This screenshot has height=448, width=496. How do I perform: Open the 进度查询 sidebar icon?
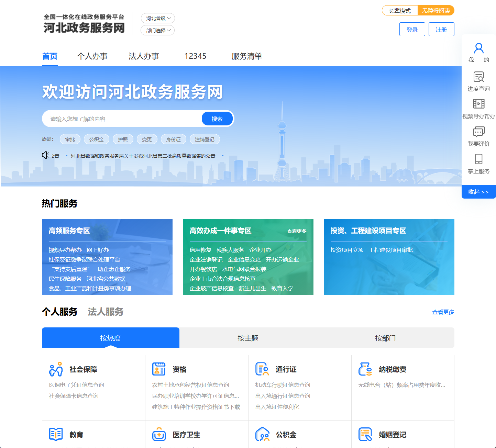[x=478, y=77]
